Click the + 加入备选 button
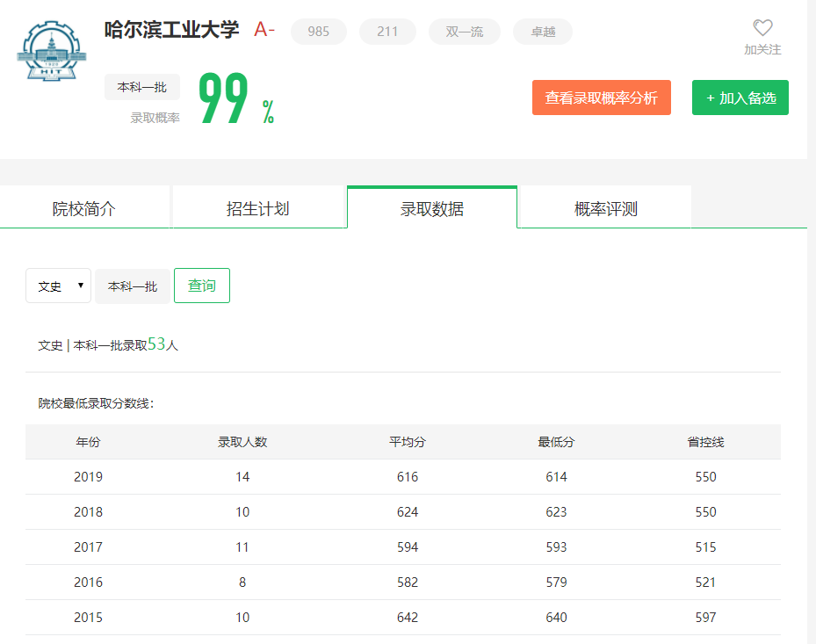This screenshot has height=644, width=816. (x=740, y=98)
